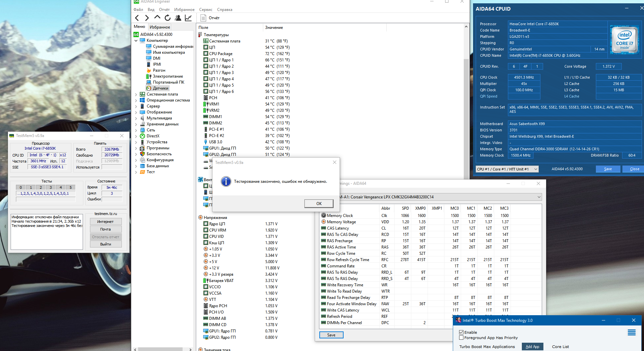Open the Сервис menu

pyautogui.click(x=205, y=10)
